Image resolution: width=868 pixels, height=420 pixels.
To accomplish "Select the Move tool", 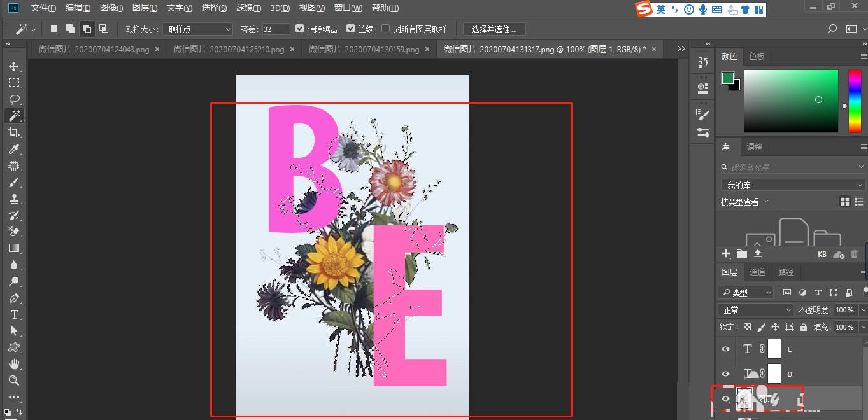I will (15, 65).
